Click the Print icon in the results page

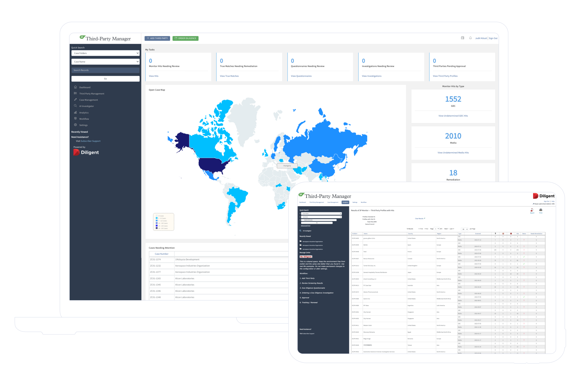coord(541,210)
